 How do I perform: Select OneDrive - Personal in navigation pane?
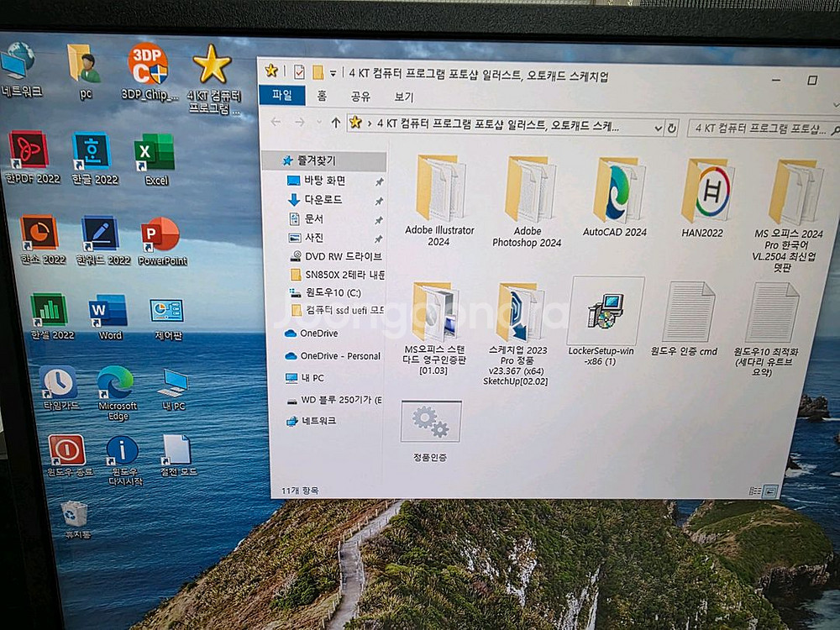coord(332,355)
